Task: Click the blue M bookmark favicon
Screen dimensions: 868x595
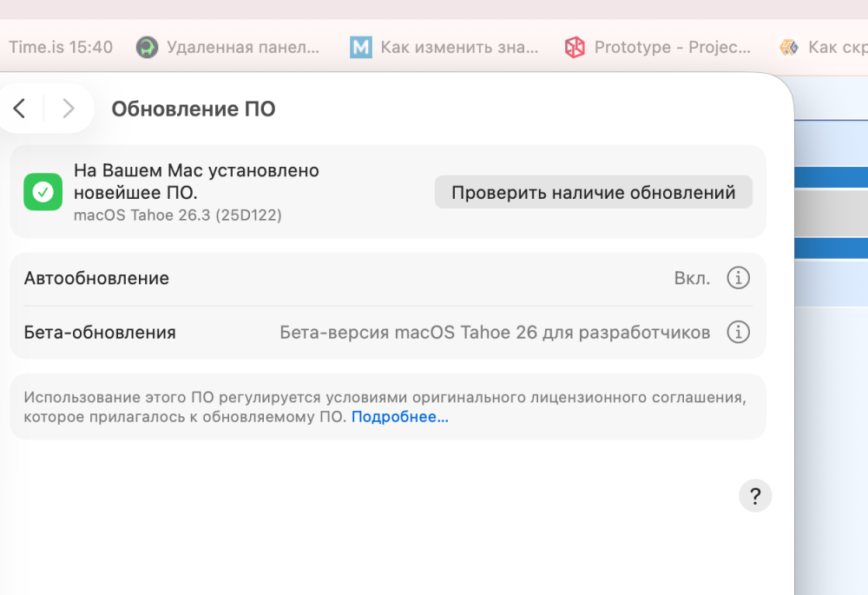Action: pos(361,47)
